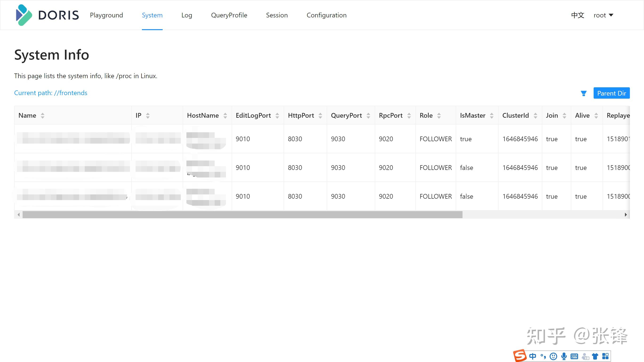Click the Doris logo

[x=47, y=15]
